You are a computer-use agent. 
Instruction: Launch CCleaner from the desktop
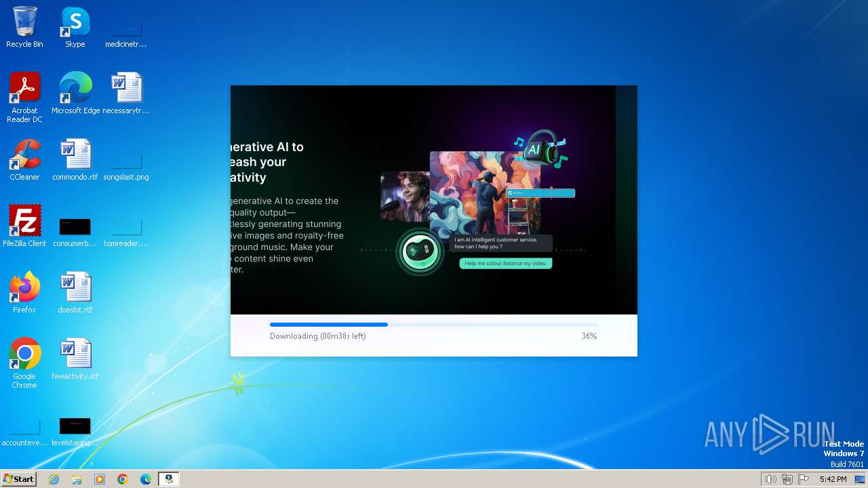point(24,160)
